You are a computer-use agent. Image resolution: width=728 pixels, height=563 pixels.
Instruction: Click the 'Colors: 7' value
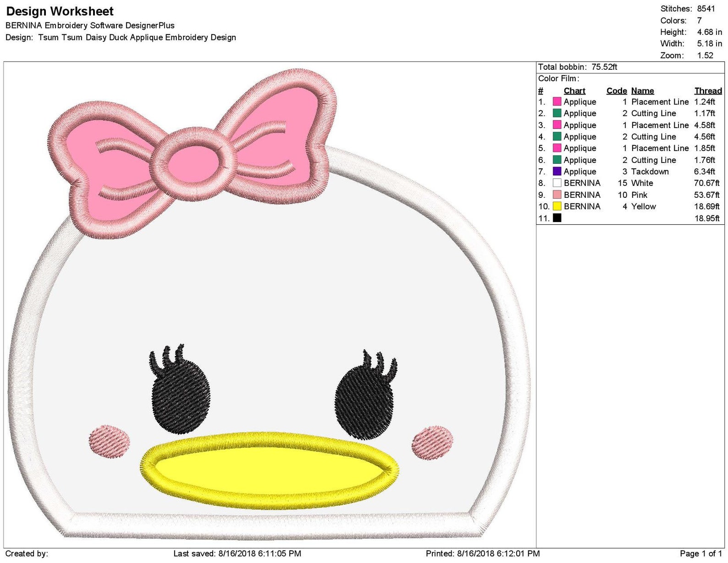tap(681, 21)
